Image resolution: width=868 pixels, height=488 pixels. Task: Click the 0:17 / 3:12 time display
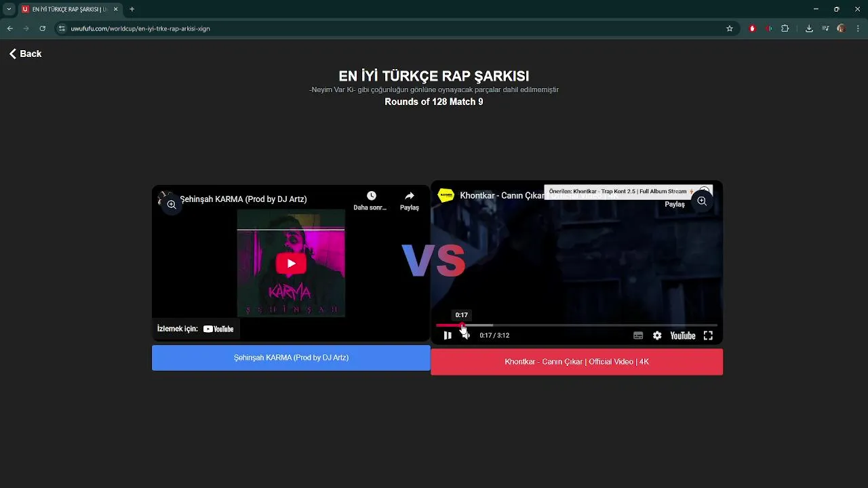[494, 335]
